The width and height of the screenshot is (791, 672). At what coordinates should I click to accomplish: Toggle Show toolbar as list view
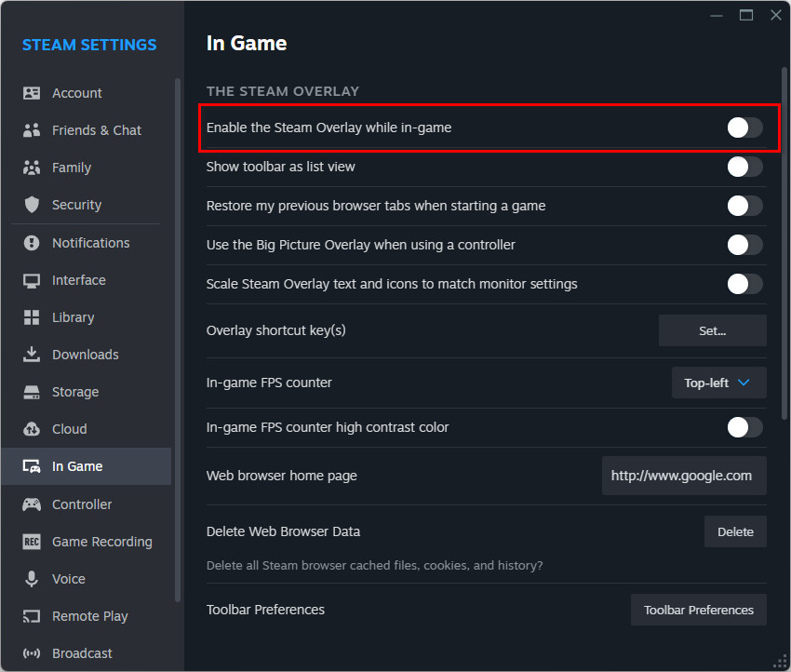(x=744, y=167)
